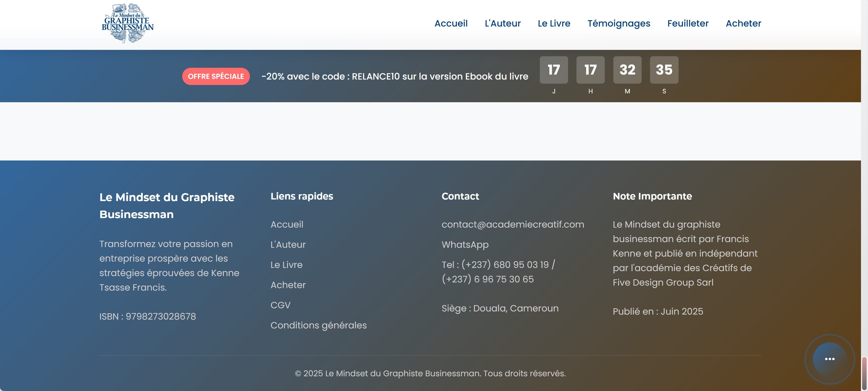This screenshot has height=391, width=868.
Task: Open the WhatsApp contact link
Action: (465, 245)
